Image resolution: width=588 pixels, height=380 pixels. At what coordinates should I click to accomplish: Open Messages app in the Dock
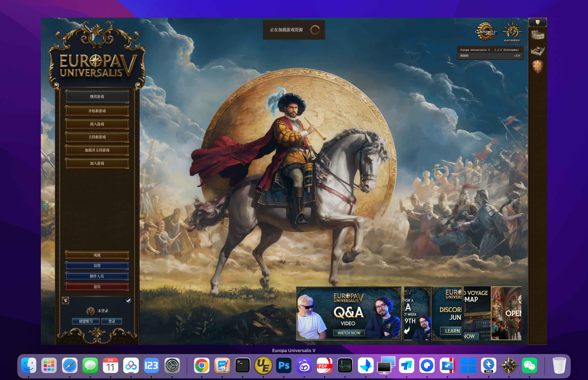click(90, 365)
